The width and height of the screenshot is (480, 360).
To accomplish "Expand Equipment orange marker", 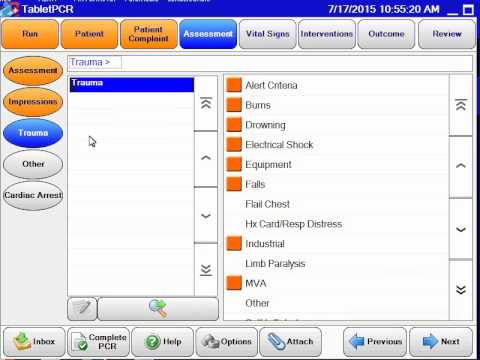I will tap(234, 164).
